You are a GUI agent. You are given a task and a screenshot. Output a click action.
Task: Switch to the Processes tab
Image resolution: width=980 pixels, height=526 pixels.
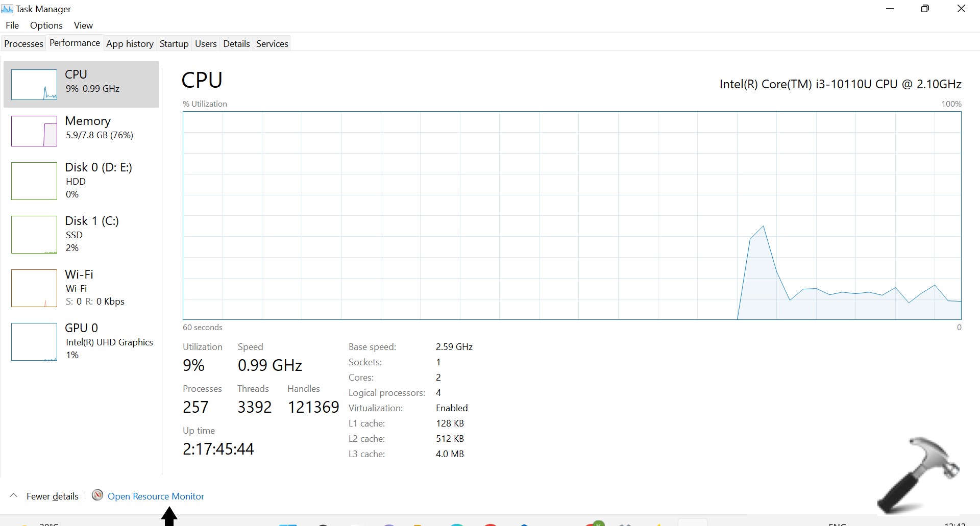click(23, 44)
